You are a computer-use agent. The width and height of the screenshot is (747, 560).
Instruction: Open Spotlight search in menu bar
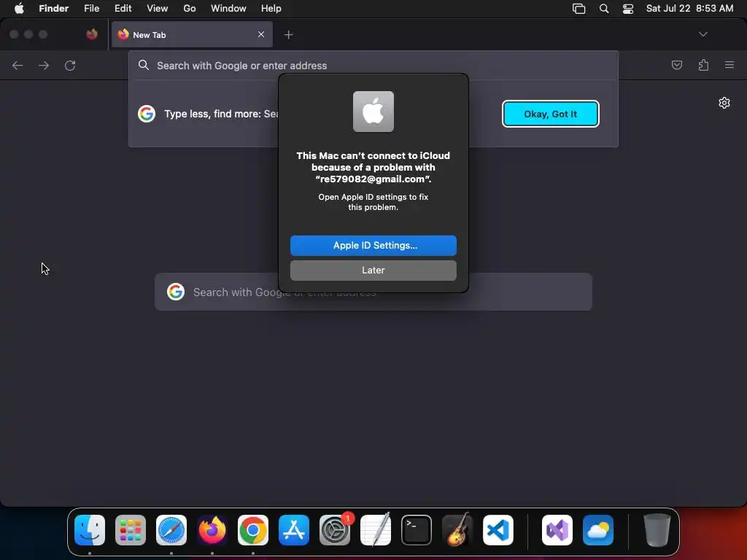point(604,9)
